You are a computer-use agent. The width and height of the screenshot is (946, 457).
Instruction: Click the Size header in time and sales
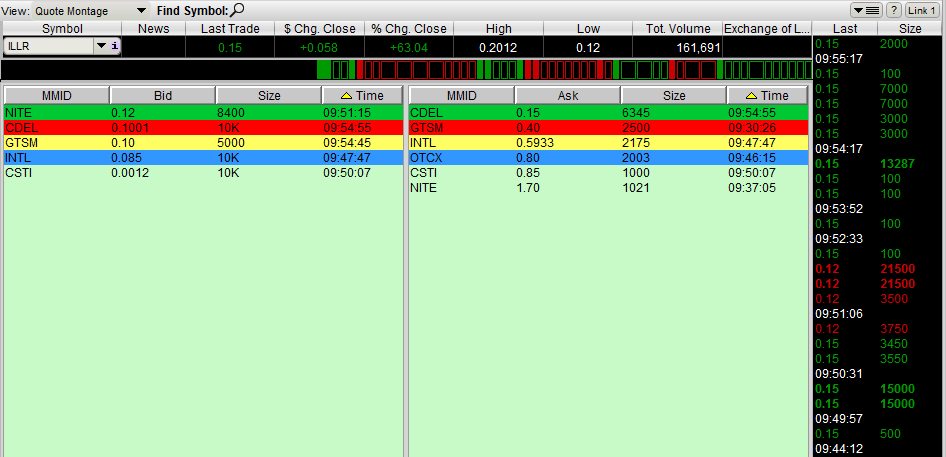coord(911,28)
